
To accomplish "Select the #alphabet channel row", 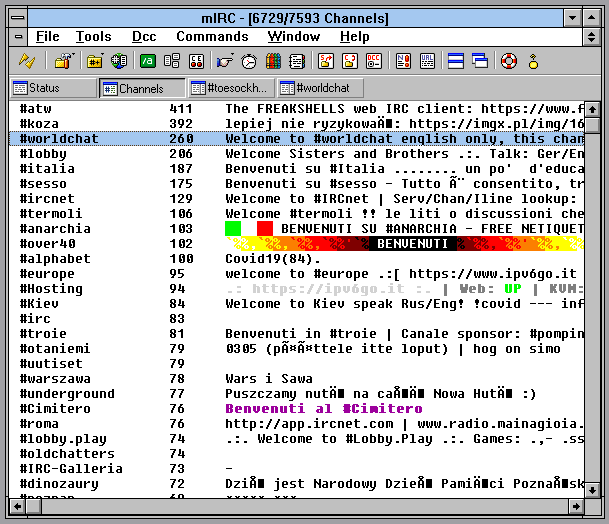I will pos(297,259).
